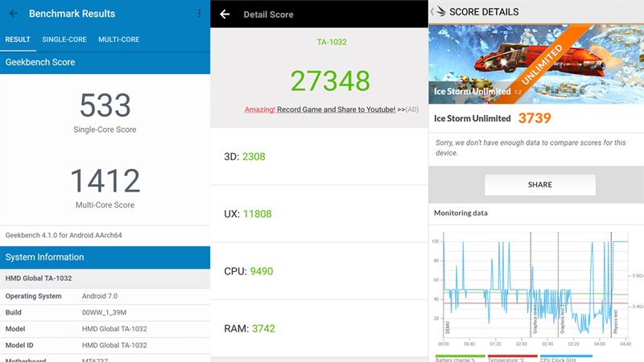Go back from Geekbench Benchmark Results

click(x=13, y=14)
